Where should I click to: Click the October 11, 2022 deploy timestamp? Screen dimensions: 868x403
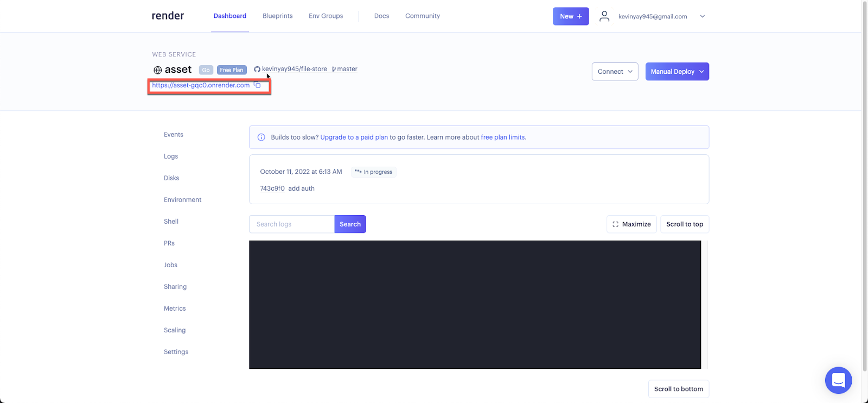301,172
